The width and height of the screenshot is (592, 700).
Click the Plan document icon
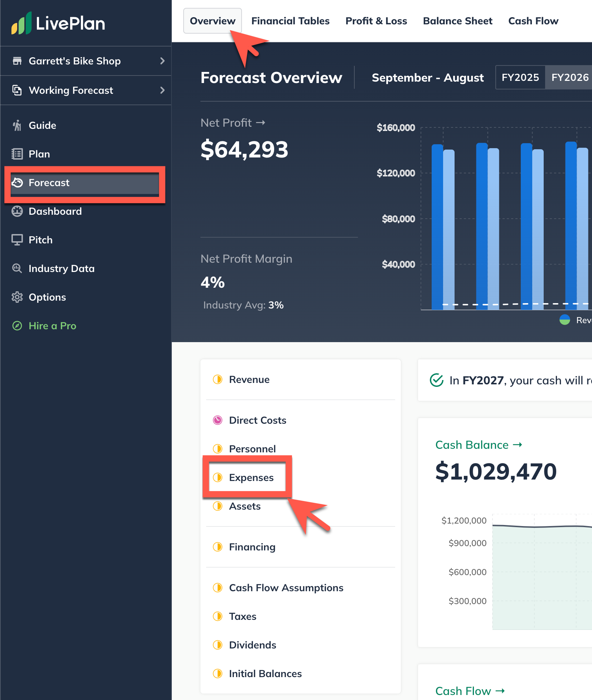click(17, 154)
